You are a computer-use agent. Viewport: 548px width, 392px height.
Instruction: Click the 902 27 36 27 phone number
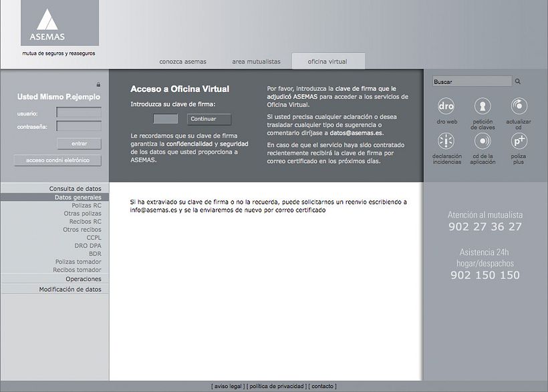click(x=485, y=227)
